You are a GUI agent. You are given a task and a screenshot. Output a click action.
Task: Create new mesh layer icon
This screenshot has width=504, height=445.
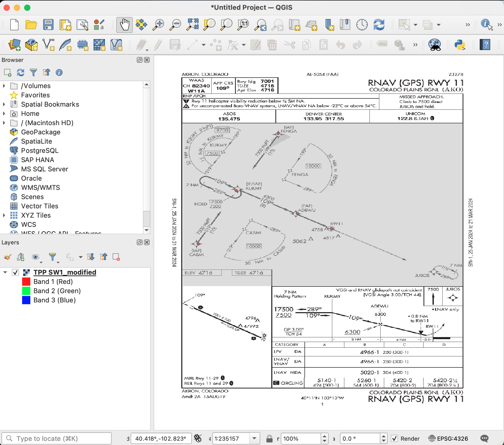click(99, 45)
